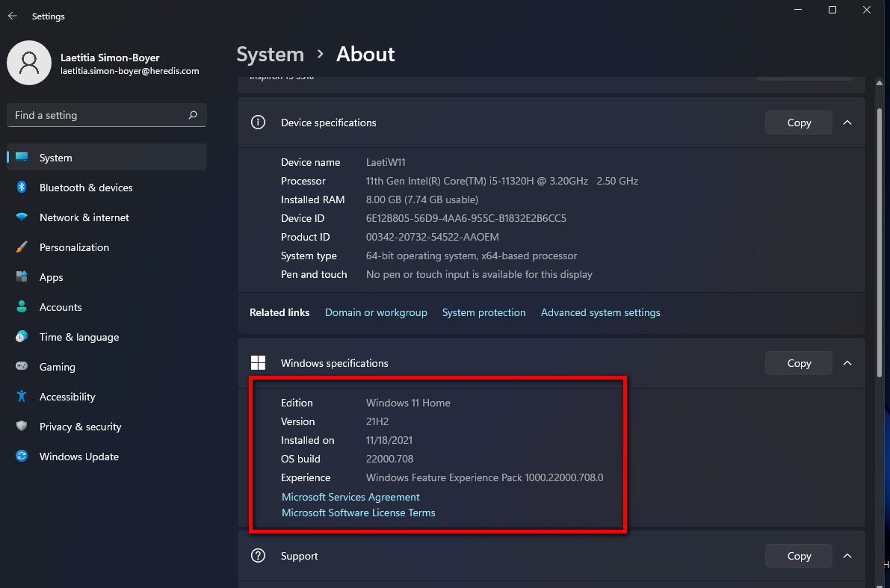
Task: Open Network & internet wifi icon
Action: tap(22, 217)
